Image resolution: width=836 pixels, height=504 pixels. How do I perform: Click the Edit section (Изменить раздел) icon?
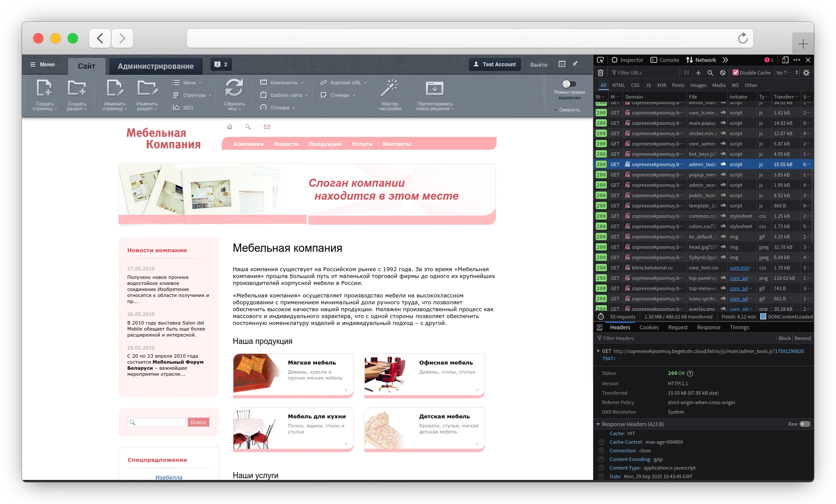(147, 88)
